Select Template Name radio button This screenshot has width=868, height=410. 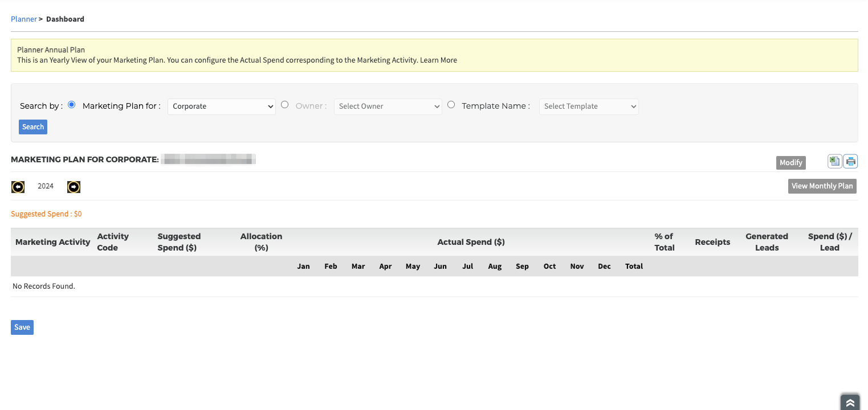pos(451,105)
